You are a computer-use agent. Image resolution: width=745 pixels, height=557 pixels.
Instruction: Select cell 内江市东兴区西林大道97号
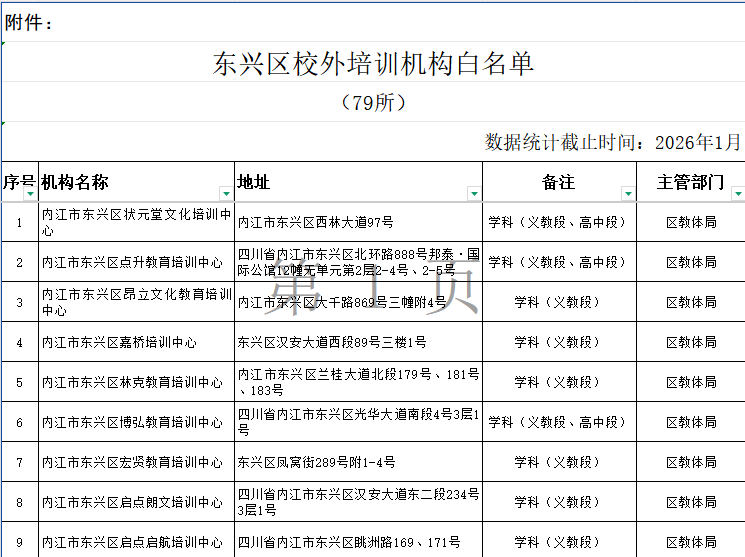pyautogui.click(x=358, y=222)
